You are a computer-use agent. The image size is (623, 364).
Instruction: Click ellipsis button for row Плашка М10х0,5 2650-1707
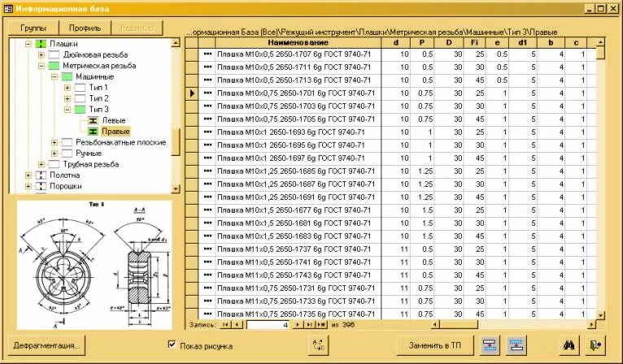[207, 54]
